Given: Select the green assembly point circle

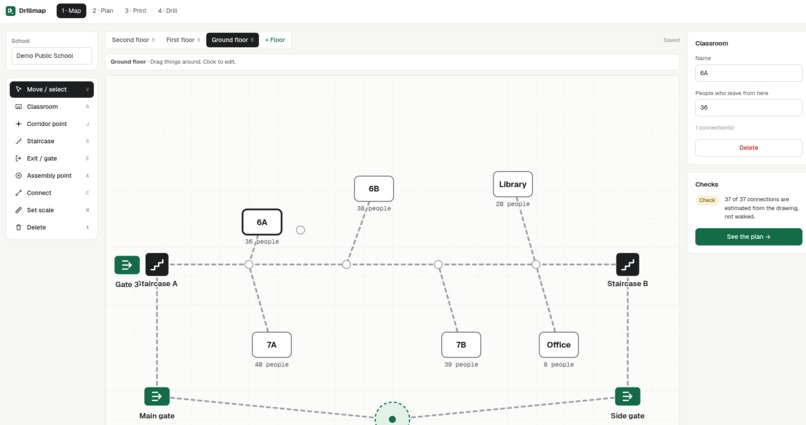Looking at the screenshot, I should [x=392, y=417].
